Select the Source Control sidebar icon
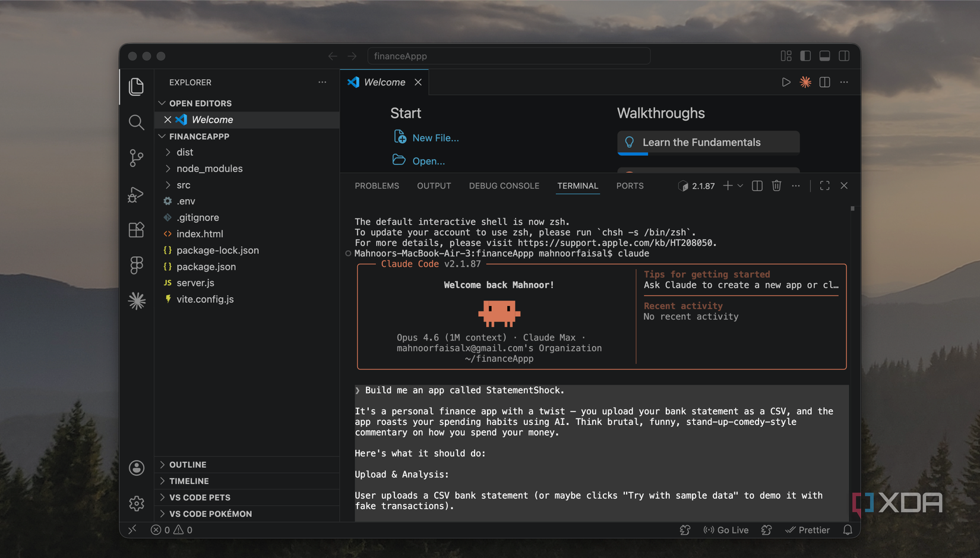Viewport: 980px width, 558px height. [x=136, y=158]
